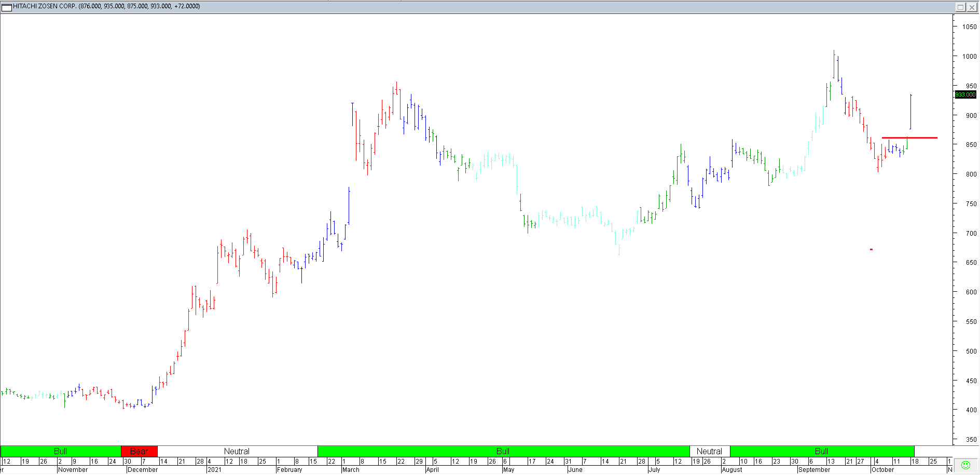Click the 350 price axis label
The image size is (980, 475).
coord(971,440)
